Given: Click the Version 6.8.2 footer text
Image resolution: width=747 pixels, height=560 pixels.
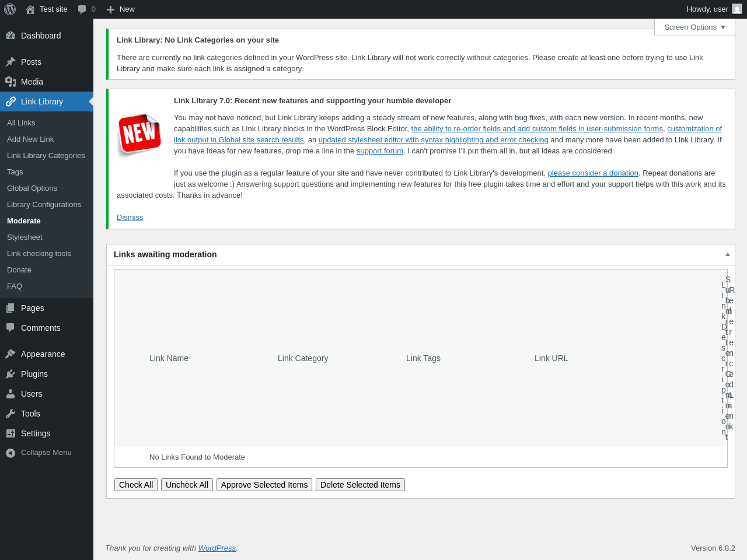Looking at the screenshot, I should click(713, 548).
